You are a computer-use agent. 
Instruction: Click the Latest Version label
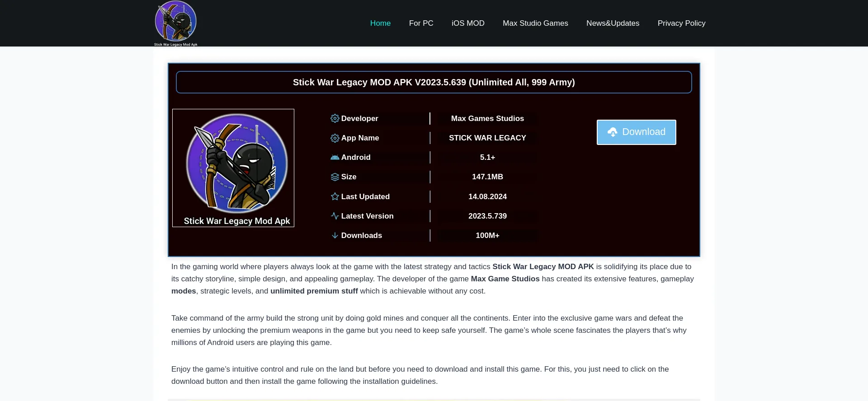click(x=367, y=216)
